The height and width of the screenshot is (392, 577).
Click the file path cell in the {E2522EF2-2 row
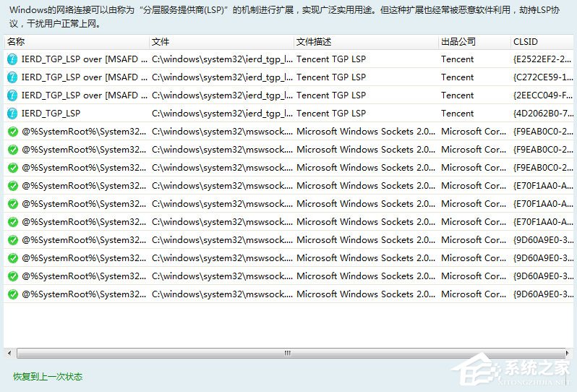click(x=222, y=59)
